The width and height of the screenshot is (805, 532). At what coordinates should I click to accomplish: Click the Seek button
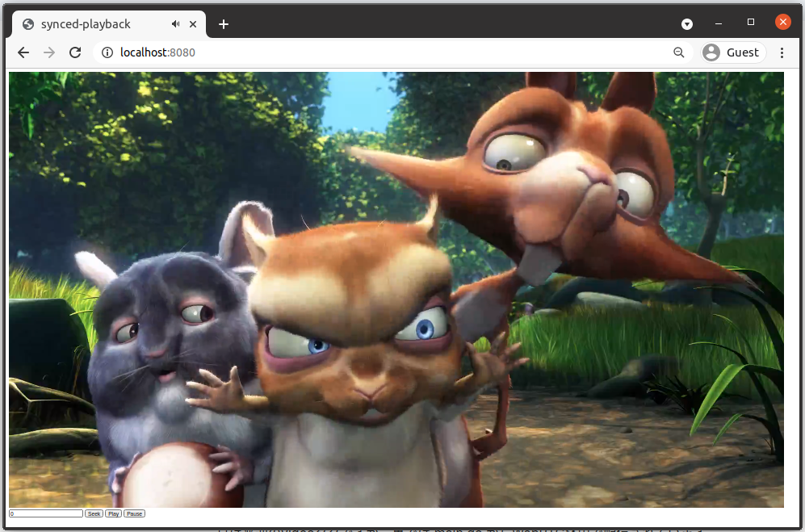tap(94, 513)
